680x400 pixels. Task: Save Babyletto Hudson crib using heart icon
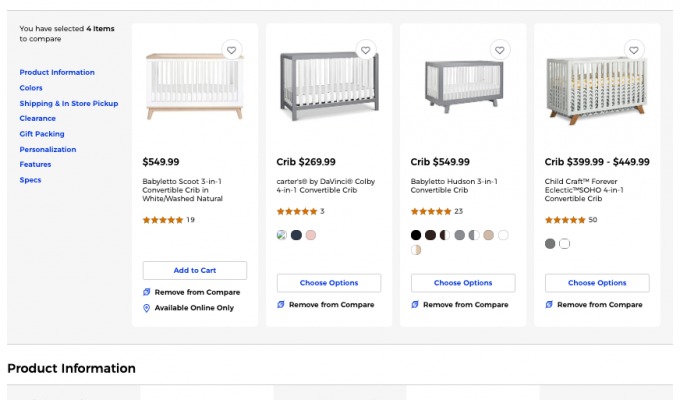tap(499, 50)
